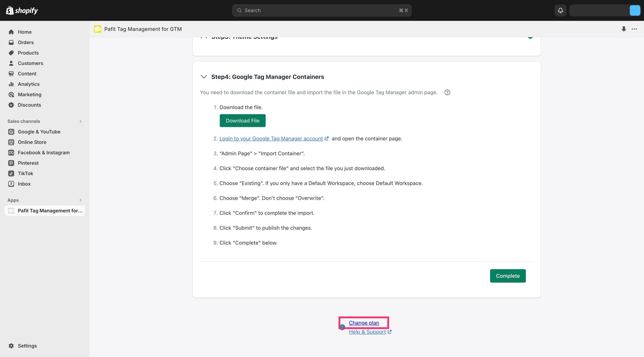This screenshot has height=357, width=644.
Task: Click the Facebook & Instagram meta icon
Action: pyautogui.click(x=11, y=153)
